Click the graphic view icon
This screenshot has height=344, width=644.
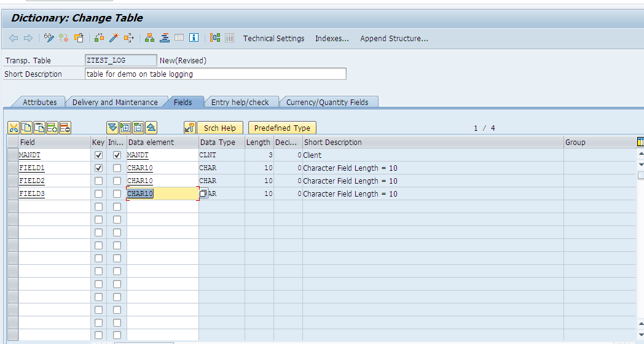[215, 38]
